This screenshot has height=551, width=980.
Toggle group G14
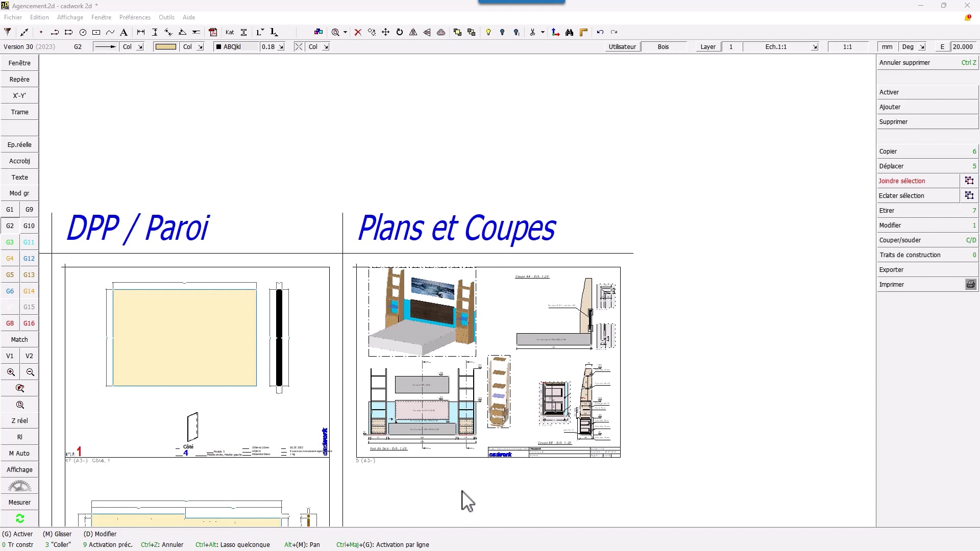[29, 291]
